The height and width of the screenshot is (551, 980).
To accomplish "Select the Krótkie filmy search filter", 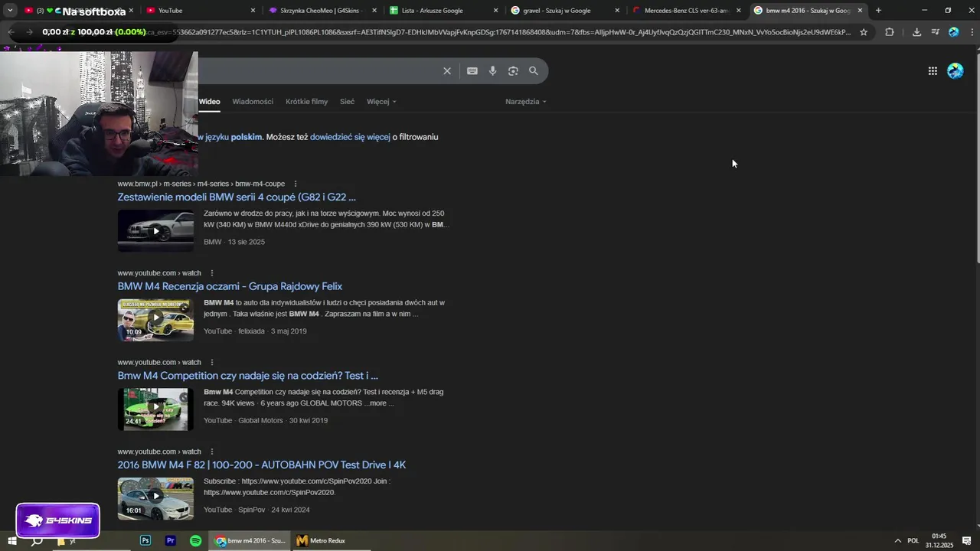I will [x=306, y=102].
